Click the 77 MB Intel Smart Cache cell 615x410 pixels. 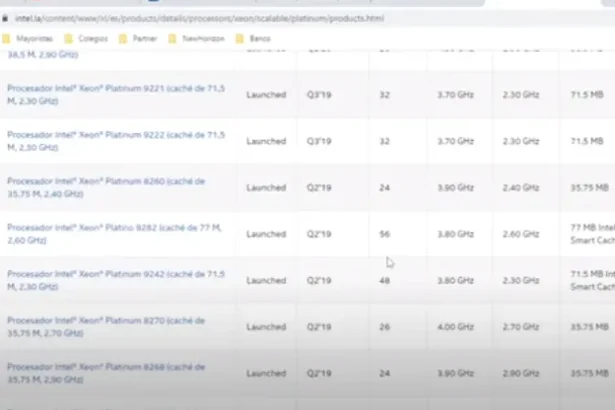click(590, 234)
